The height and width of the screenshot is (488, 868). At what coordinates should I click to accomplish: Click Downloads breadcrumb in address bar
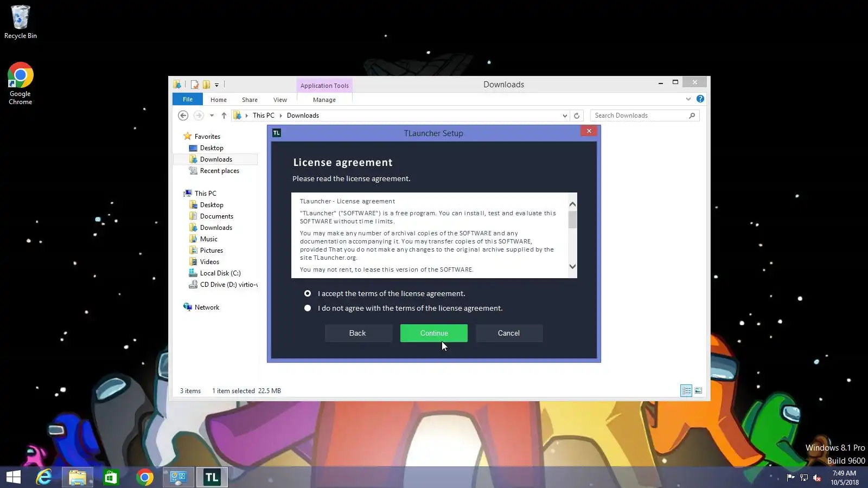pos(303,115)
